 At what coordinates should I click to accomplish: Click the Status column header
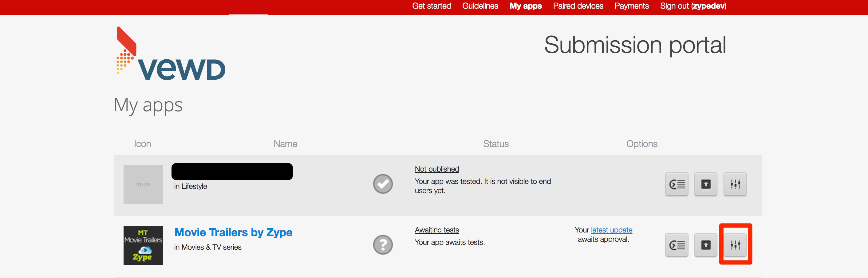(496, 144)
